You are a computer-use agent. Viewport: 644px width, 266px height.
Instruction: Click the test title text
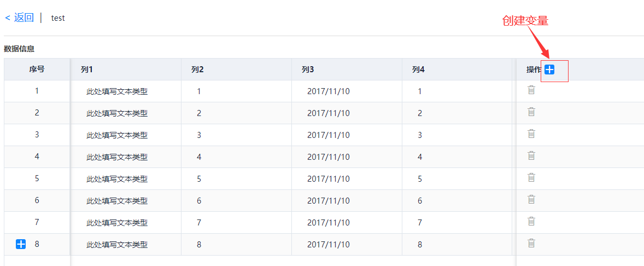pyautogui.click(x=58, y=18)
